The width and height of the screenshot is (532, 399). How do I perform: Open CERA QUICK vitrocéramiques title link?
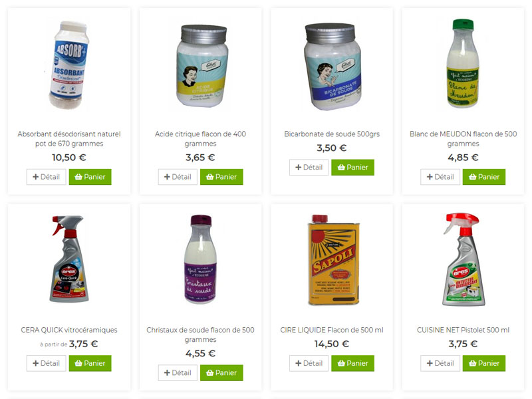tap(69, 330)
